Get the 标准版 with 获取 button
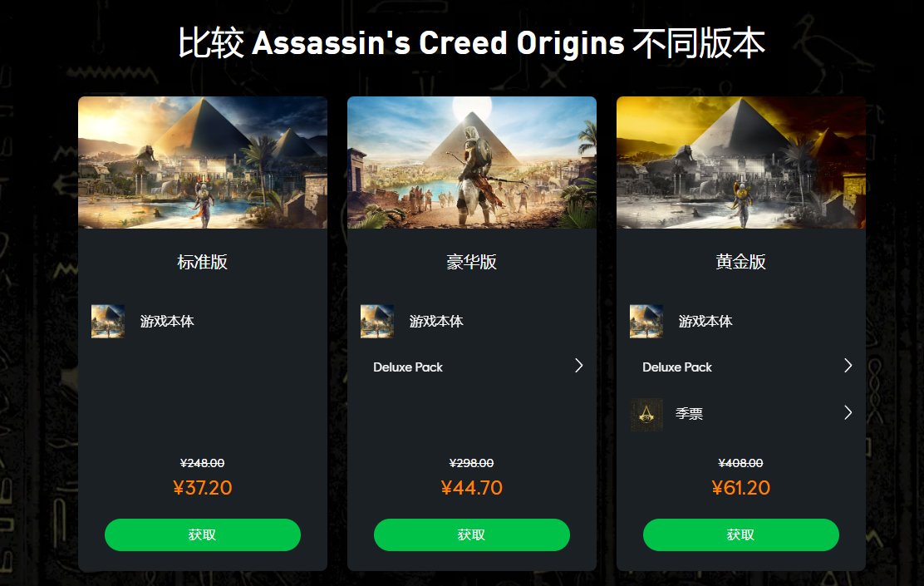924x586 pixels. (203, 534)
